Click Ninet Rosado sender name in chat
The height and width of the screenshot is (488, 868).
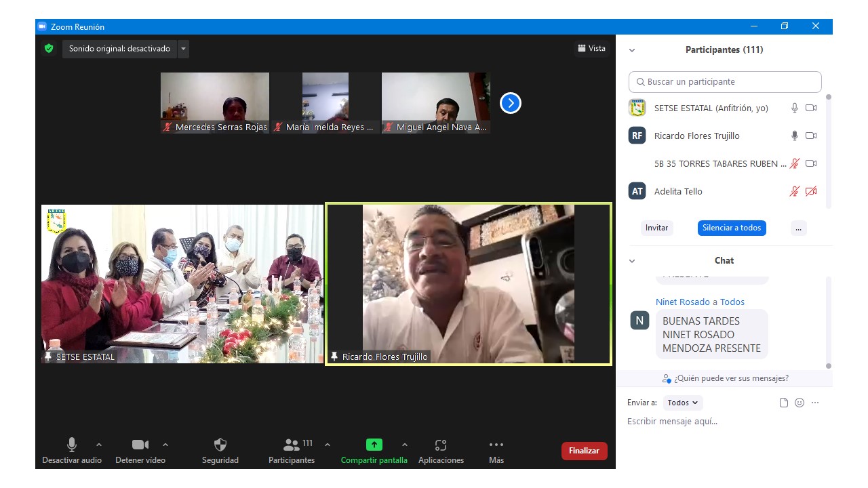(x=683, y=302)
